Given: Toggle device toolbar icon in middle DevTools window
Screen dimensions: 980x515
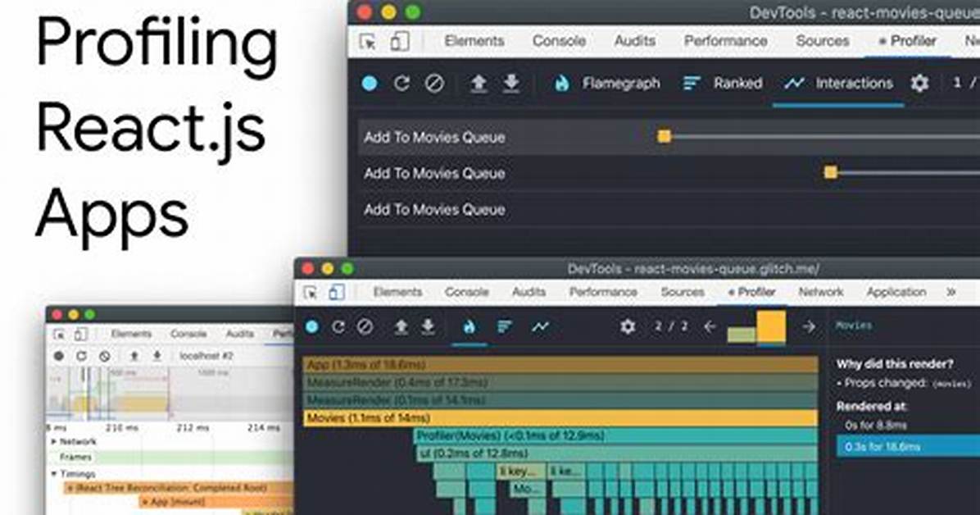Looking at the screenshot, I should [337, 292].
